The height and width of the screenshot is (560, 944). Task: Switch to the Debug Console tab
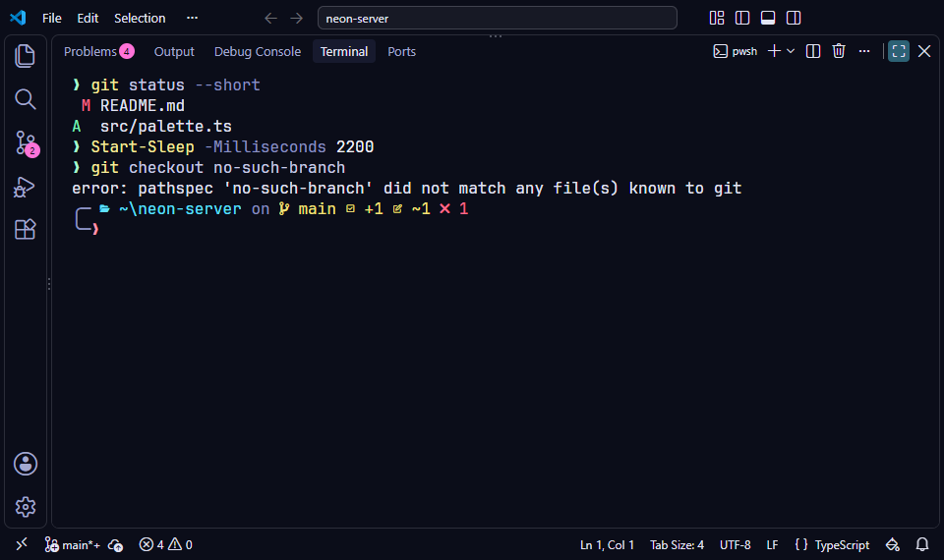258,52
